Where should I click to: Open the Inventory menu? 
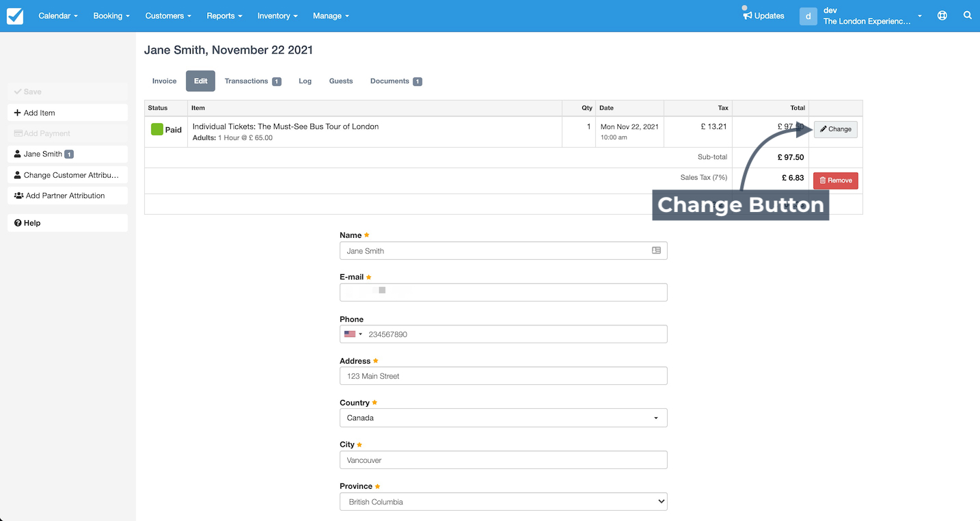click(277, 16)
